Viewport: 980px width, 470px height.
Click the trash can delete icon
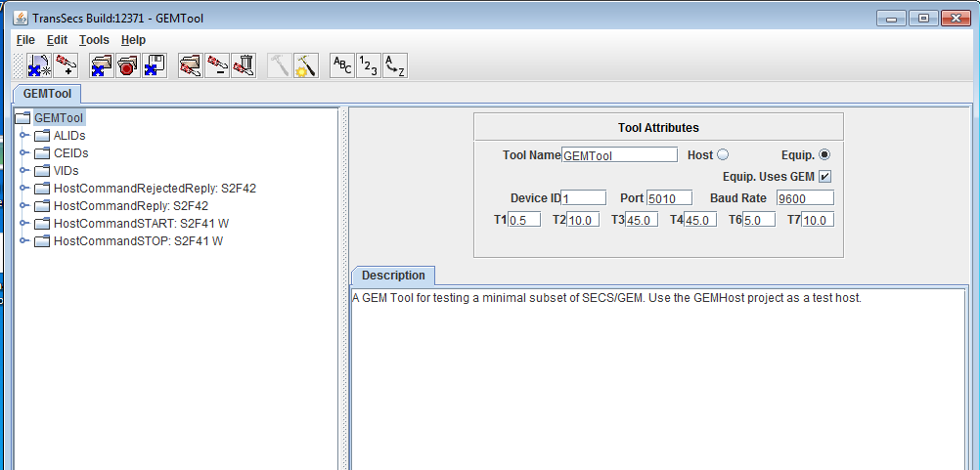coord(244,65)
